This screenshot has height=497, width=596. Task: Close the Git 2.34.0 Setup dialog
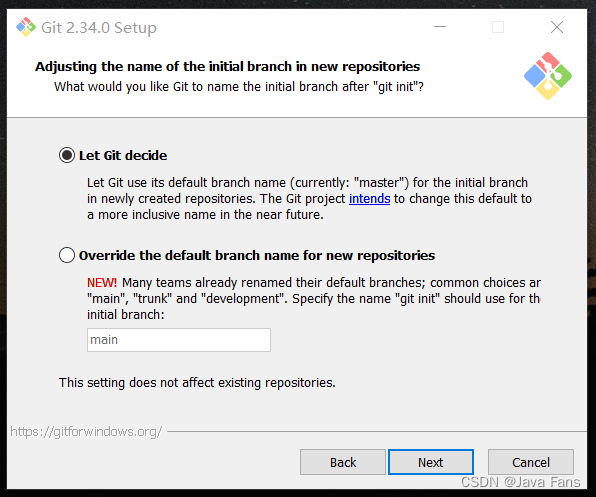(x=557, y=27)
